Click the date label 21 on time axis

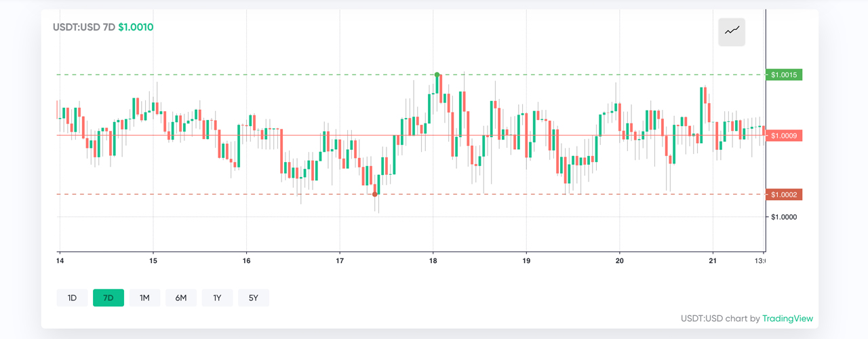[x=713, y=260]
